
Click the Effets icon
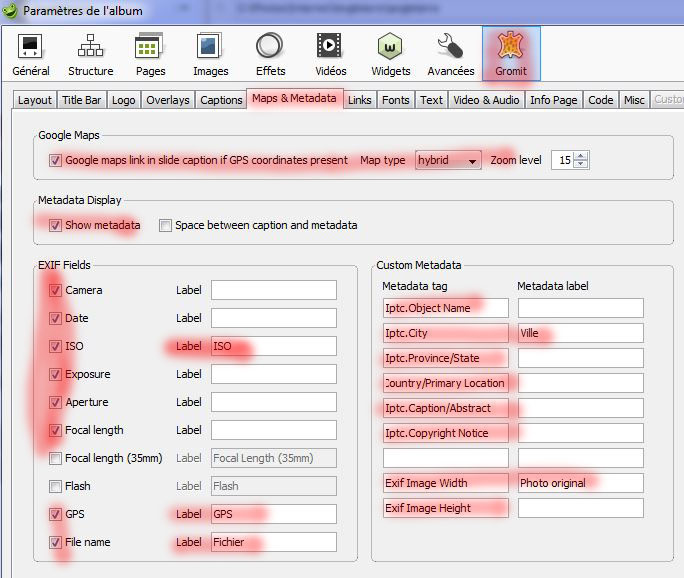[x=270, y=54]
